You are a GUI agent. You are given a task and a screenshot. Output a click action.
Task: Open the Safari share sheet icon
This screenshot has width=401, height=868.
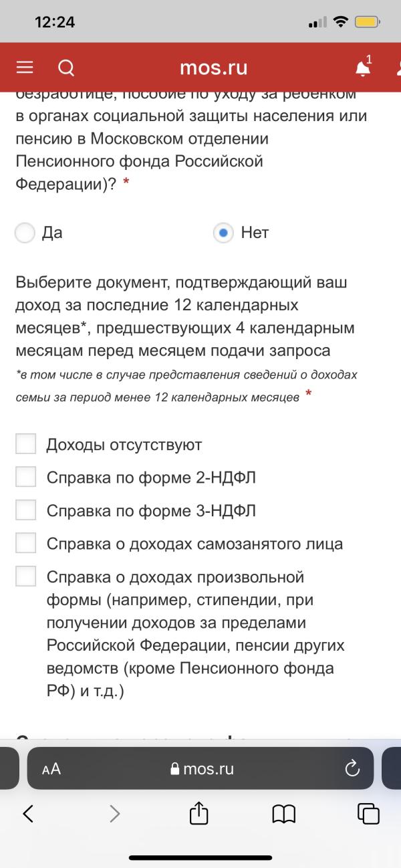pos(199,813)
